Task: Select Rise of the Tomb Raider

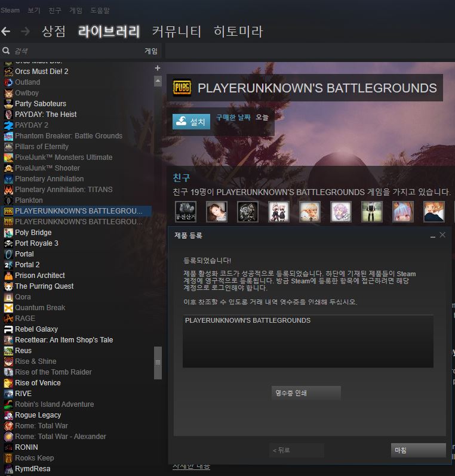Action: 53,372
